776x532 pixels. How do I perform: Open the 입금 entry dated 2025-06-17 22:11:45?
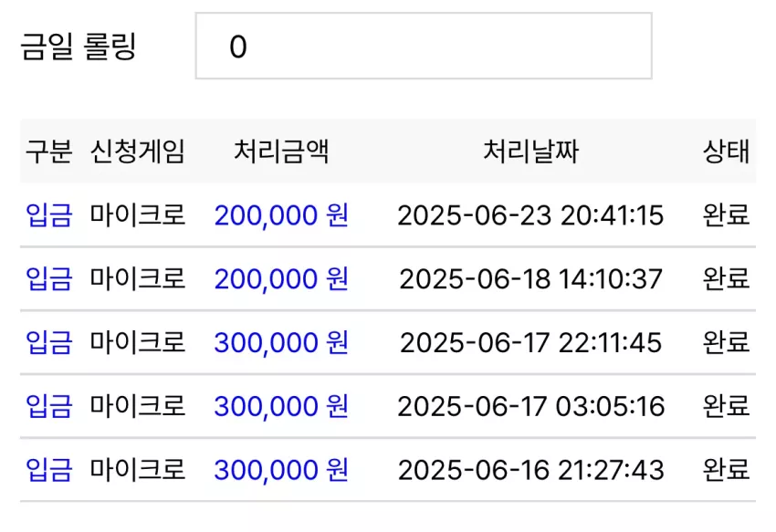49,342
